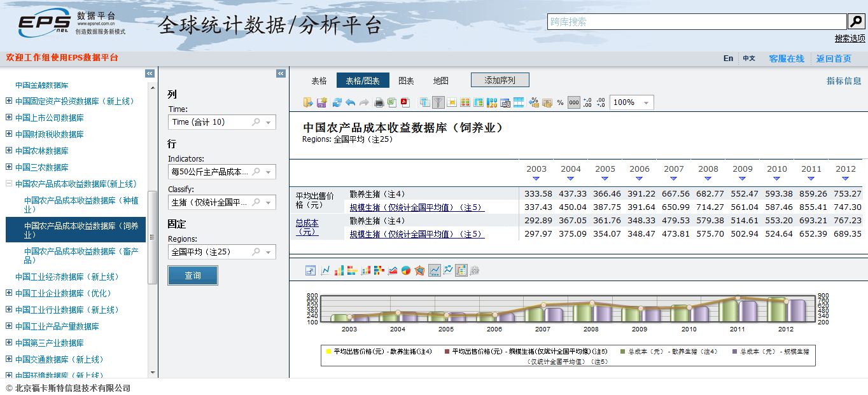Image resolution: width=868 pixels, height=395 pixels.
Task: Toggle the chart legend button
Action: point(461,270)
